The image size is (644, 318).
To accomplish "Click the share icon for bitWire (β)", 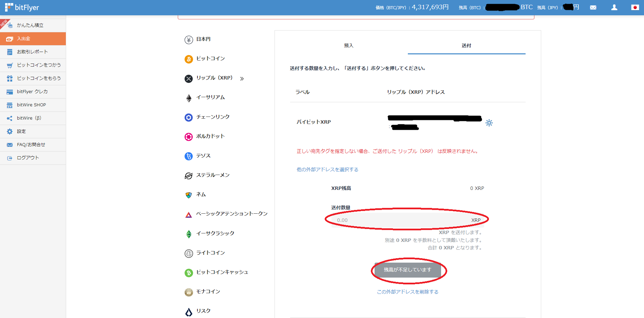I will 10,118.
